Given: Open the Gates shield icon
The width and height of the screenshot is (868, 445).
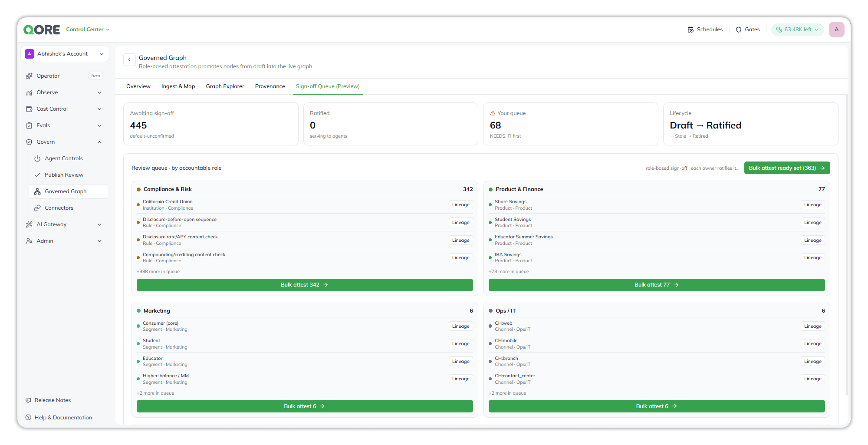Looking at the screenshot, I should 739,30.
